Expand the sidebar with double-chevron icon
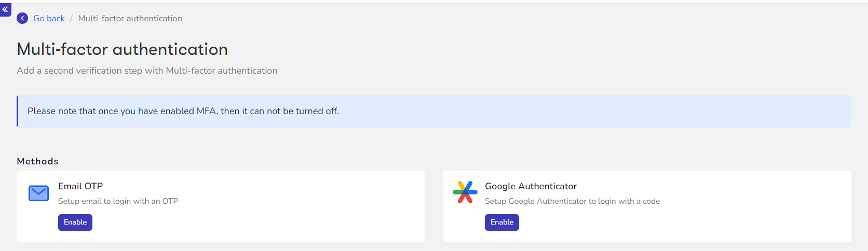The height and width of the screenshot is (251, 868). pos(5,9)
